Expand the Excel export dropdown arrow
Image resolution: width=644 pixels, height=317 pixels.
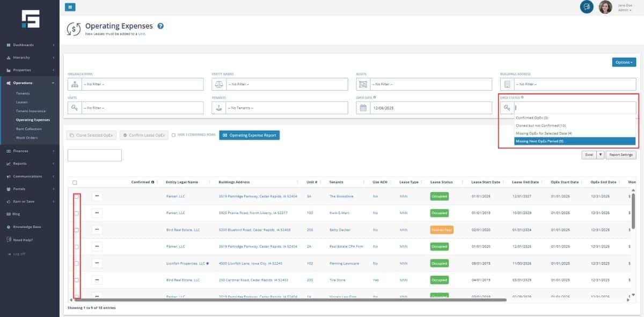601,154
